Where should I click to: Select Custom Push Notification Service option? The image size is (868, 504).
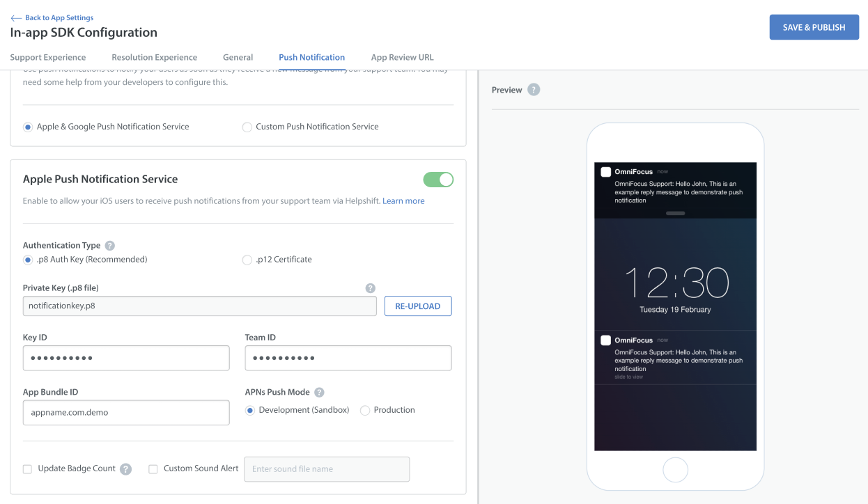[247, 127]
